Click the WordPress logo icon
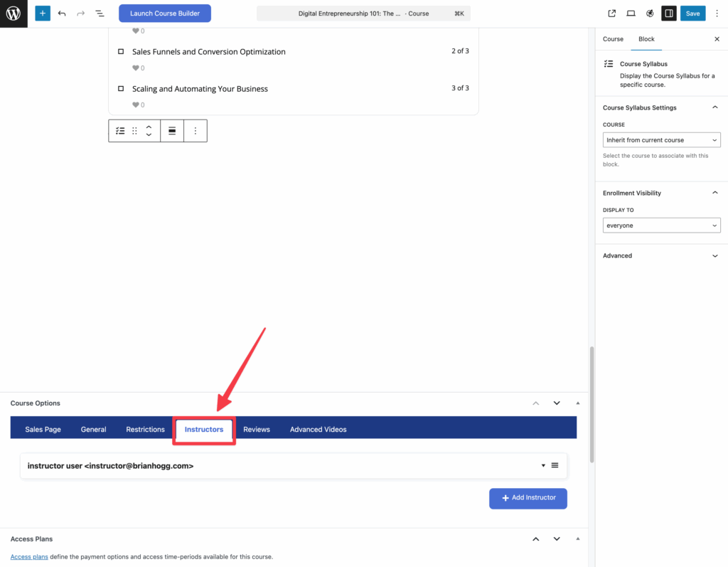The image size is (728, 567). (14, 14)
